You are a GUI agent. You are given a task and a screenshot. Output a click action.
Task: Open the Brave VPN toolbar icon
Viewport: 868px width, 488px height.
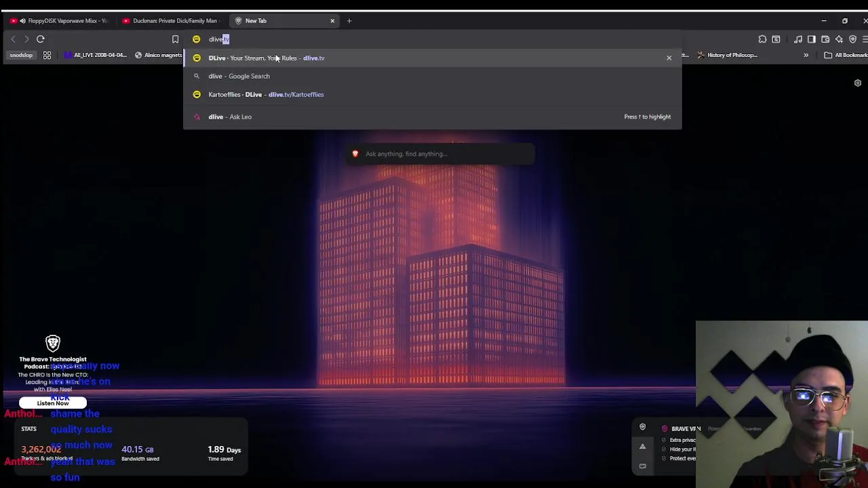pyautogui.click(x=852, y=39)
